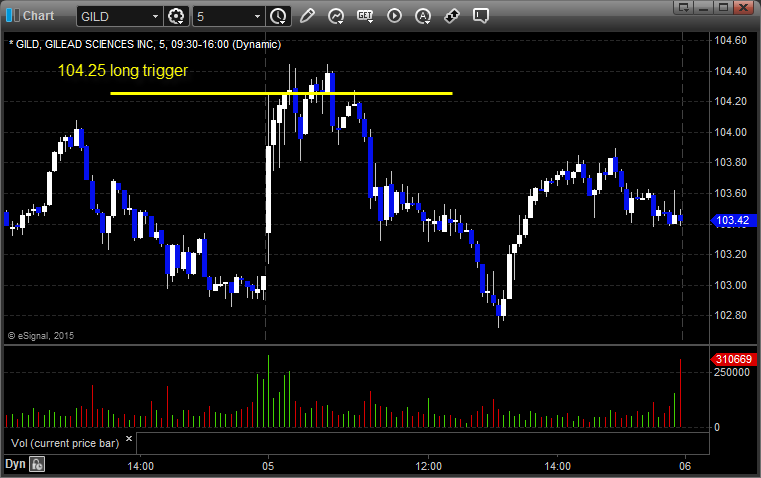Open symbol settings gear icon

pos(176,16)
